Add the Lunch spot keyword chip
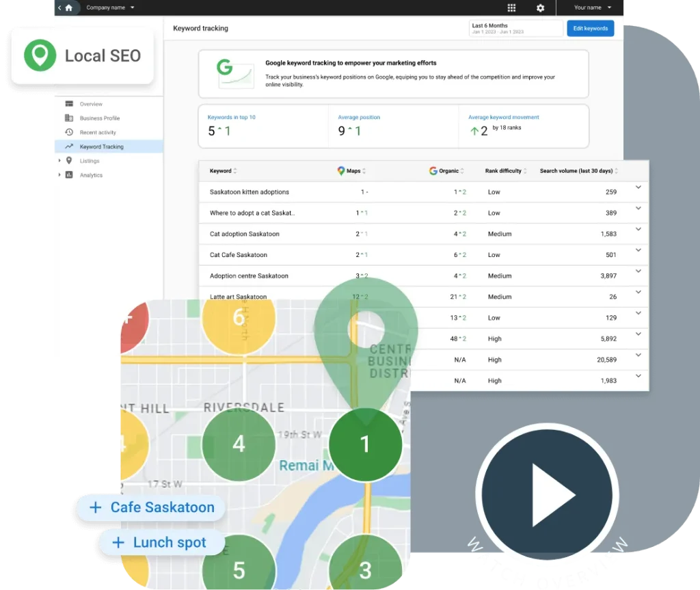Viewport: 700px width, 590px height. tap(162, 543)
